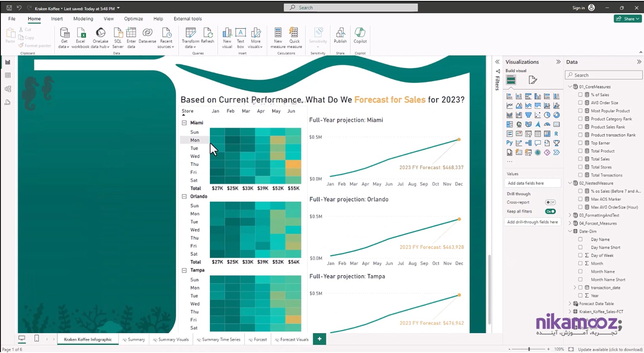Open the Format visual pane icon
The height and width of the screenshot is (353, 644).
[532, 80]
